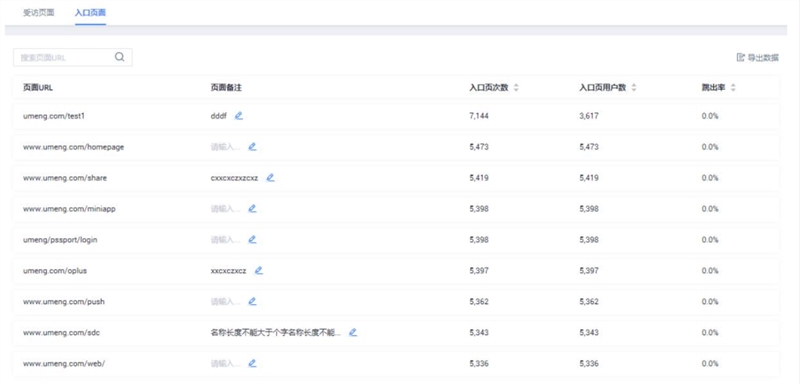Viewport: 800px width, 384px height.
Task: Sort by 入口页次数 column
Action: tap(516, 88)
